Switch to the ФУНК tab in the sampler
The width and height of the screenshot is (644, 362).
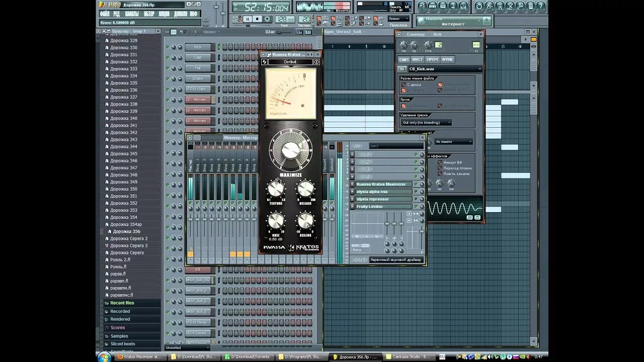tap(447, 59)
